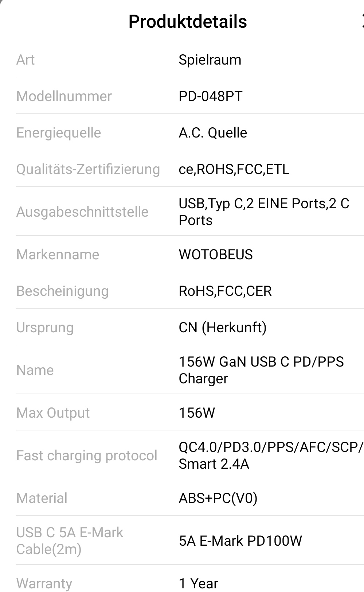Select the CN (Herkunft) origin value
This screenshot has height=592, width=364.
pos(223,328)
